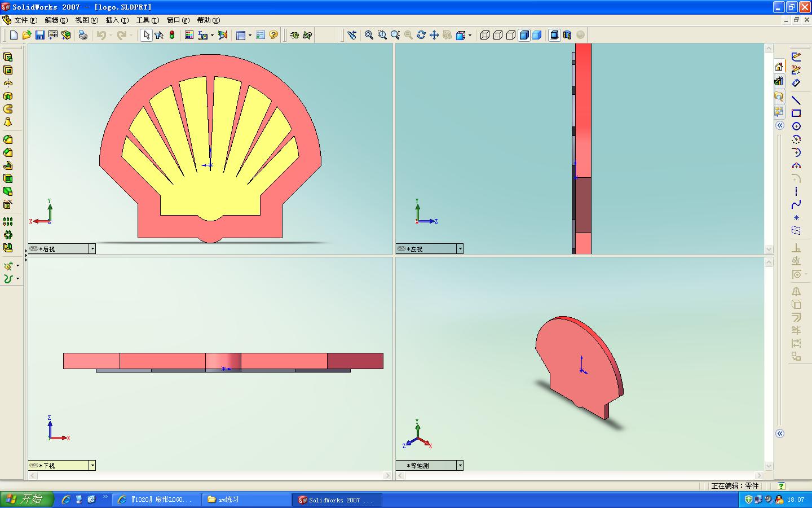Print the document using the printer icon
Viewport: 812px width, 508px height.
(83, 35)
